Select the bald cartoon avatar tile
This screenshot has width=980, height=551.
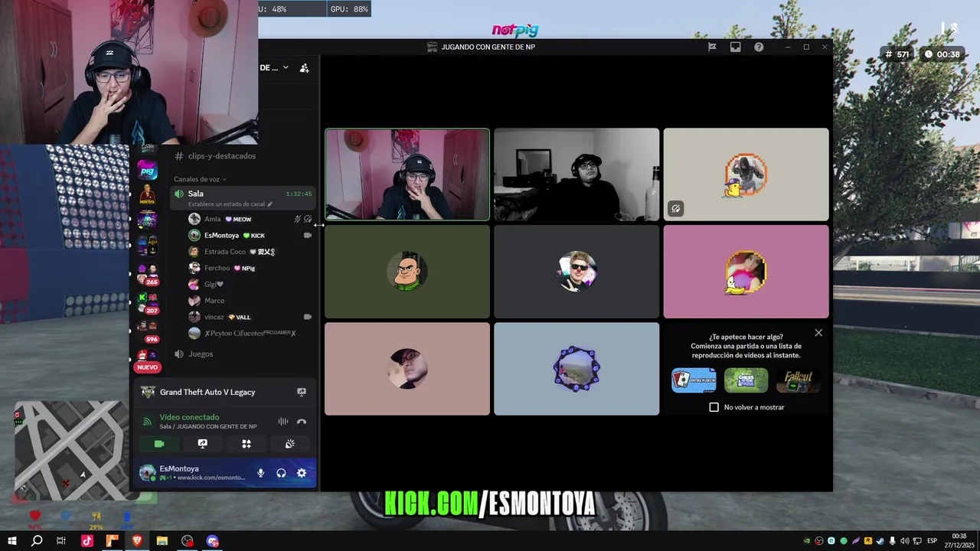click(x=407, y=272)
